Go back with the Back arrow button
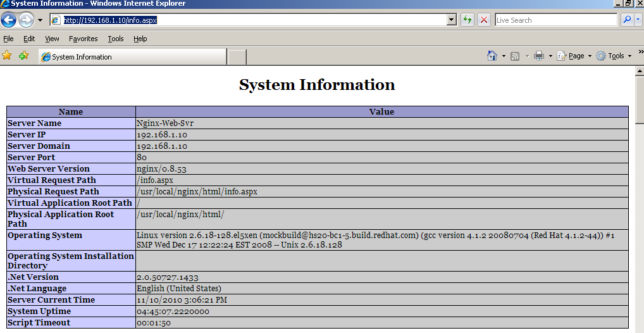This screenshot has height=333, width=644. click(9, 20)
